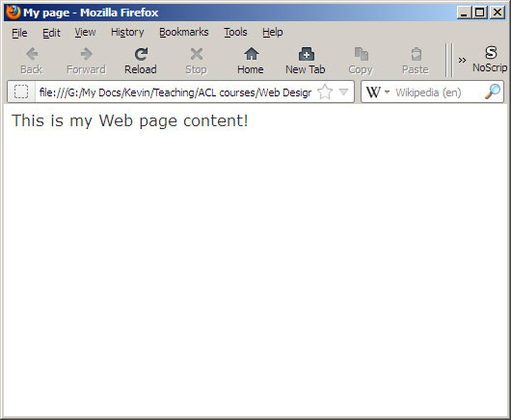Image resolution: width=511 pixels, height=420 pixels.
Task: Click the Stop loading button
Action: pyautogui.click(x=196, y=61)
